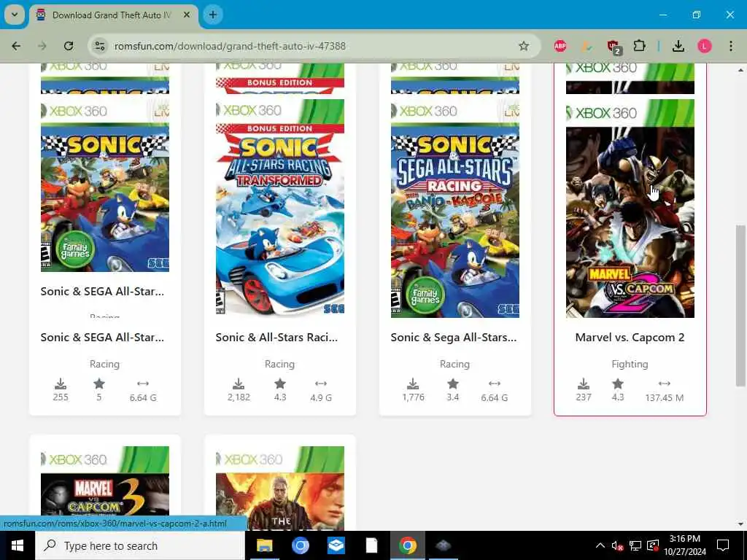
Task: Open Sonic All-Stars Racing Transformed cover
Action: (x=280, y=207)
